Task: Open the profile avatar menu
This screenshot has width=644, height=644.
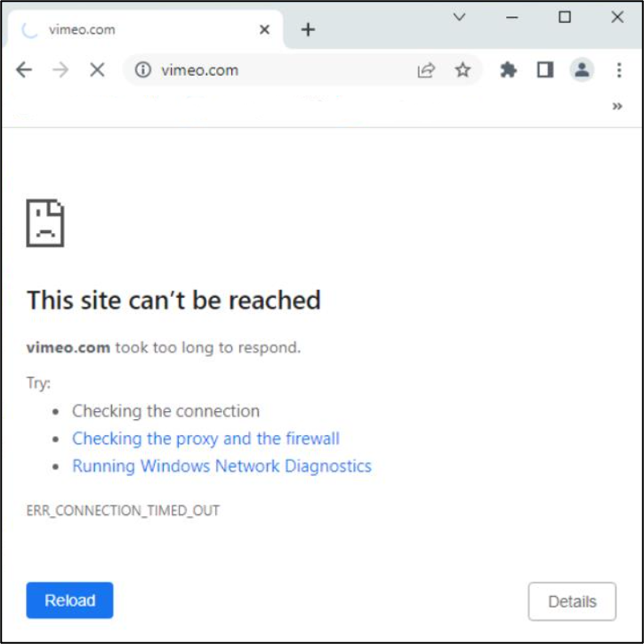Action: [x=582, y=70]
